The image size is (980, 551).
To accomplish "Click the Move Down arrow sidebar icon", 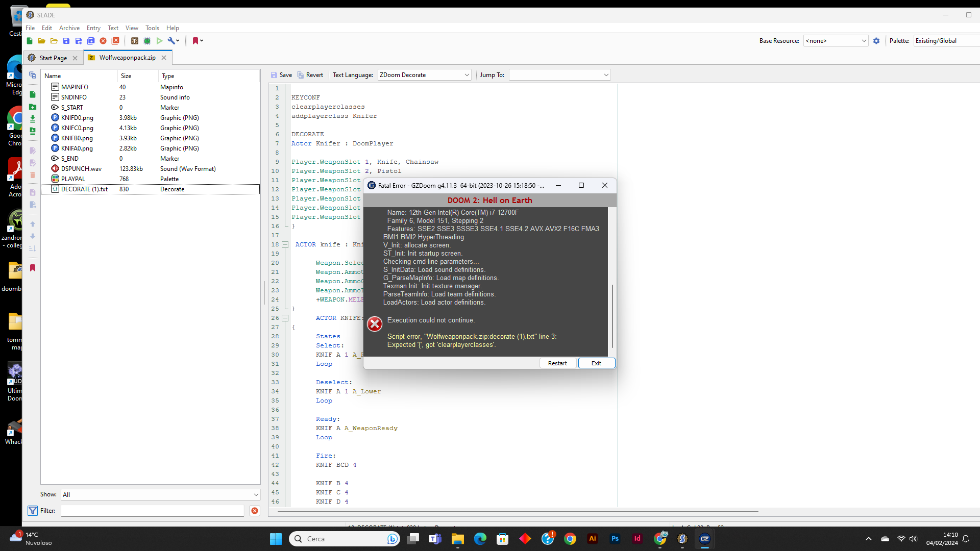I will 33,236.
